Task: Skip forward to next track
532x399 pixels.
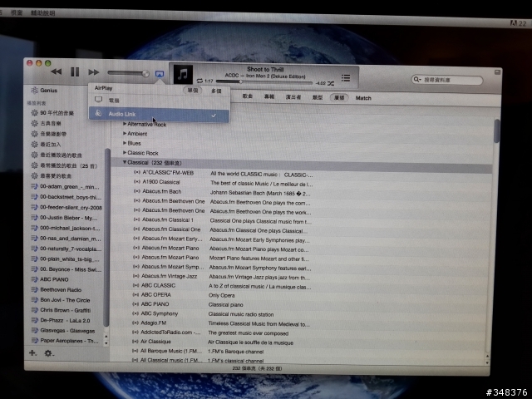Action: click(x=94, y=72)
